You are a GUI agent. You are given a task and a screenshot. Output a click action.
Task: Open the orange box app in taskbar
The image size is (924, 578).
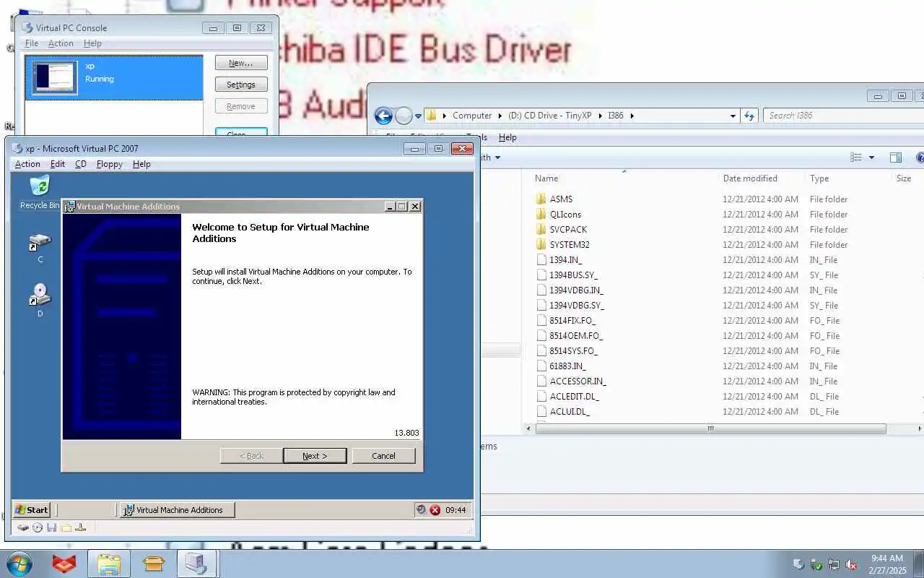point(153,564)
